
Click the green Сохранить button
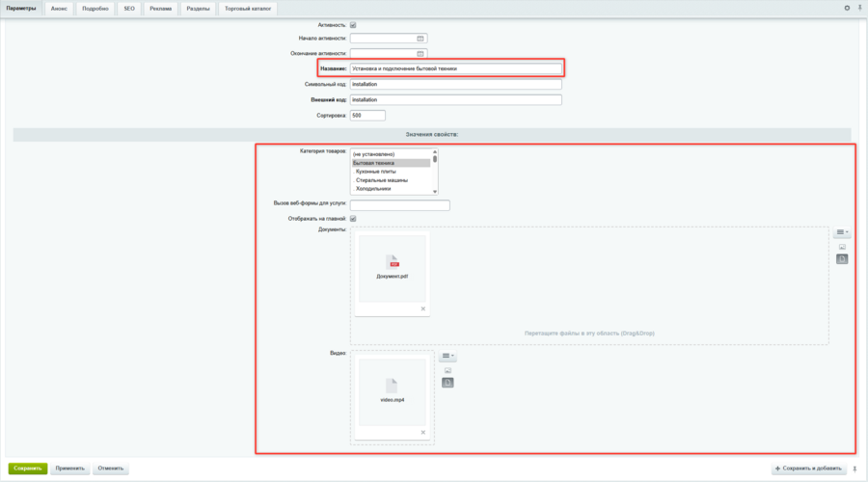click(x=28, y=469)
